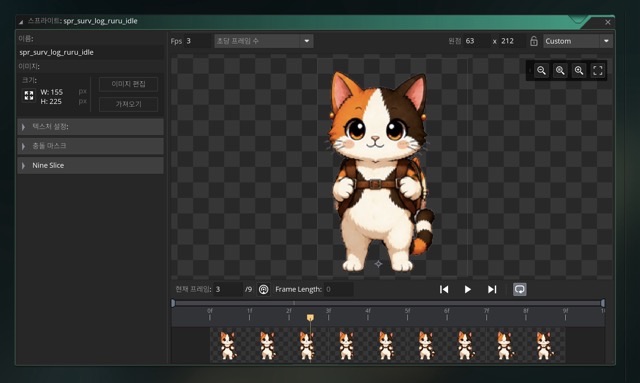Image resolution: width=640 pixels, height=383 pixels.
Task: Click the sprite name field spr_surv_log_ruru_idle
Action: click(x=91, y=52)
